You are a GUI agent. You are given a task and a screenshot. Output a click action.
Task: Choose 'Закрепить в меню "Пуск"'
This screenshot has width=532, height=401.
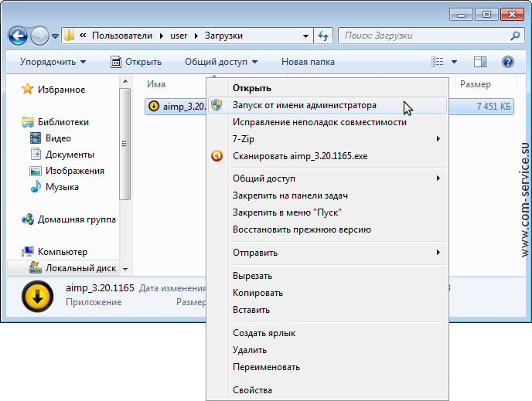click(x=328, y=212)
